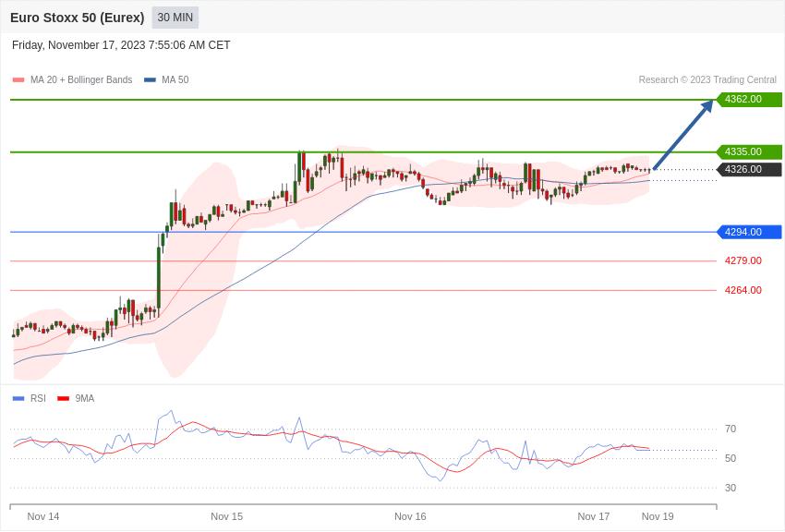
Task: Click the pink MA 20 legend swatch
Action: (x=18, y=79)
